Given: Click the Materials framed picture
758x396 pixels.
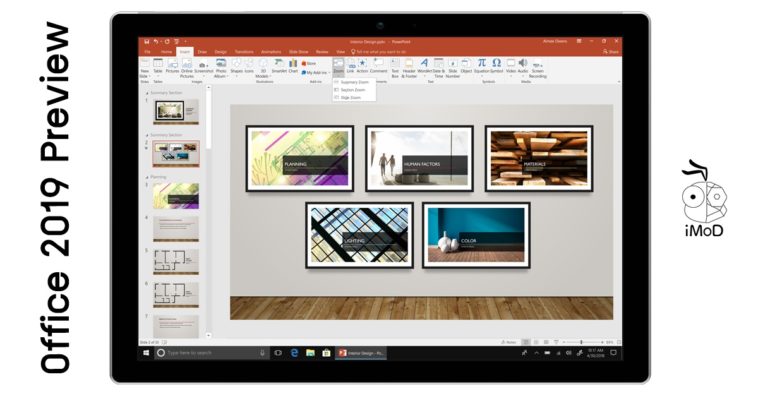Looking at the screenshot, I should [x=539, y=159].
